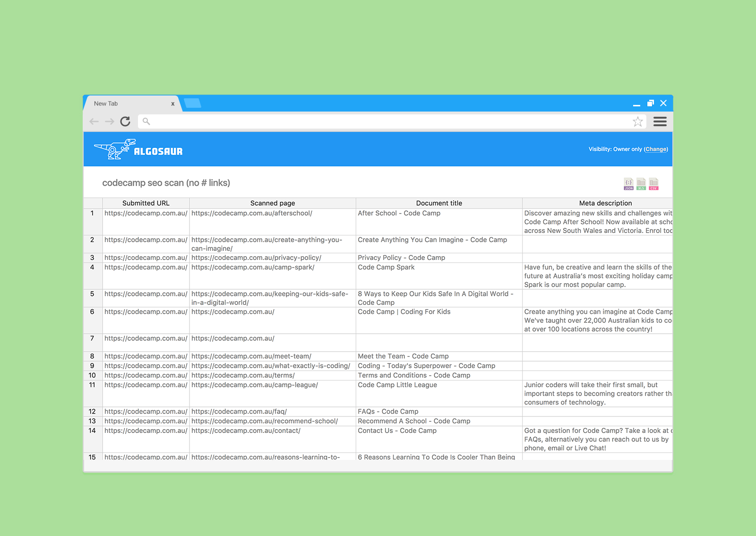Click the Submitted URL column header

(146, 203)
